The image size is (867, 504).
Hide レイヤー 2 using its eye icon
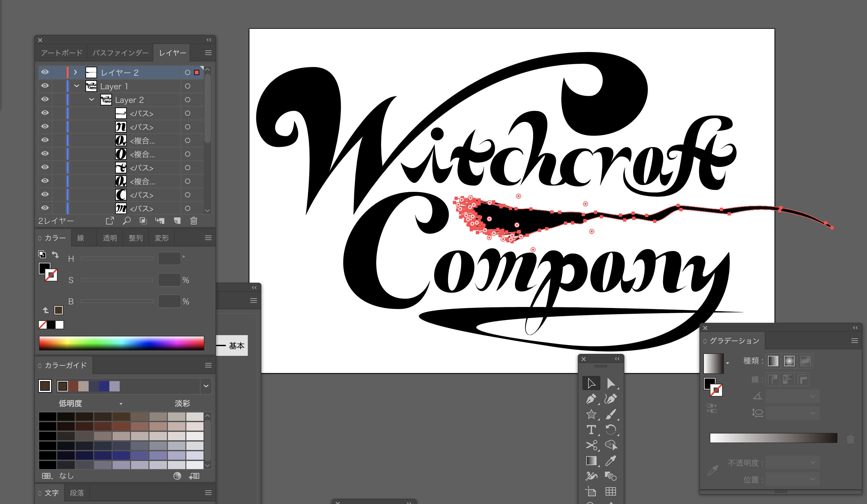click(45, 72)
